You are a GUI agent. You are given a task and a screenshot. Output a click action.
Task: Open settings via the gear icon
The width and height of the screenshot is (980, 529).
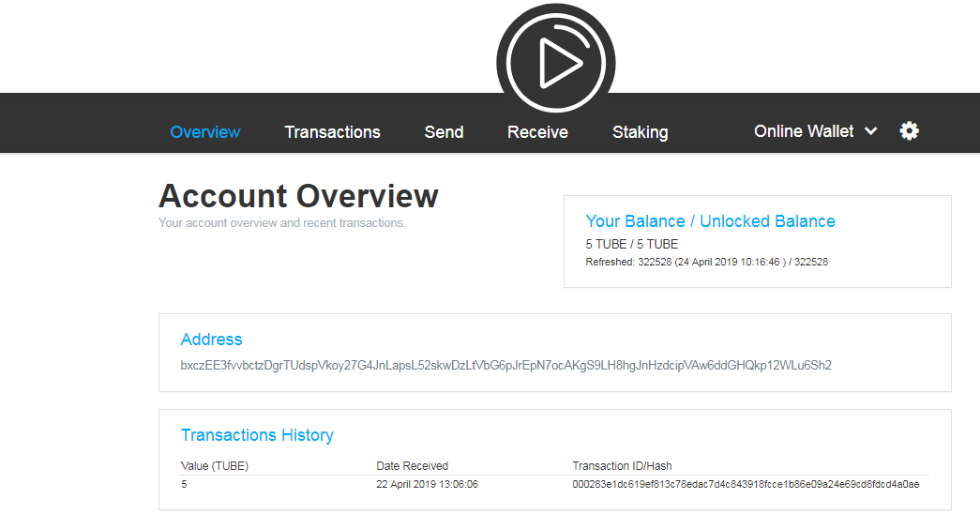(x=909, y=130)
